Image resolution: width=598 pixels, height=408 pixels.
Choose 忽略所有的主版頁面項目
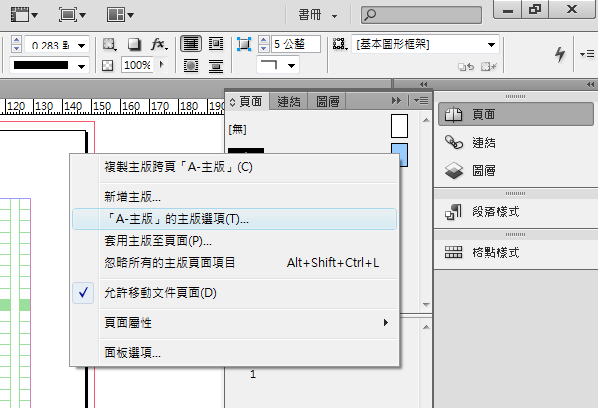point(235,263)
